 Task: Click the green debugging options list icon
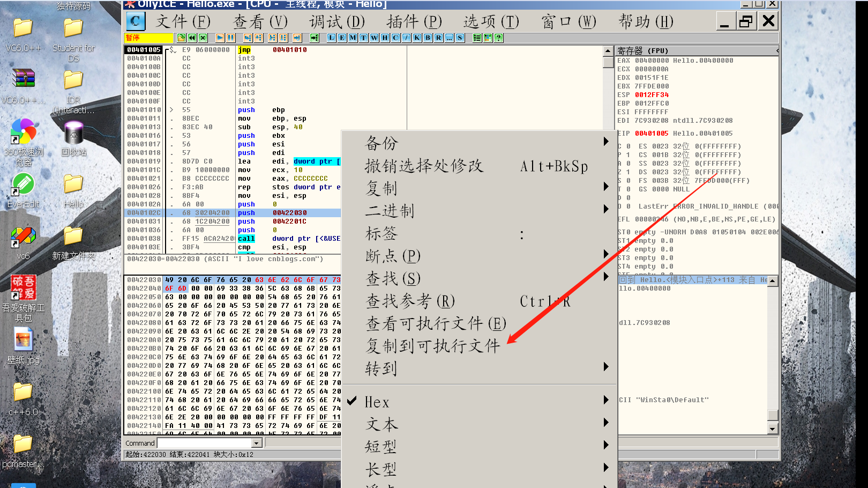(477, 38)
